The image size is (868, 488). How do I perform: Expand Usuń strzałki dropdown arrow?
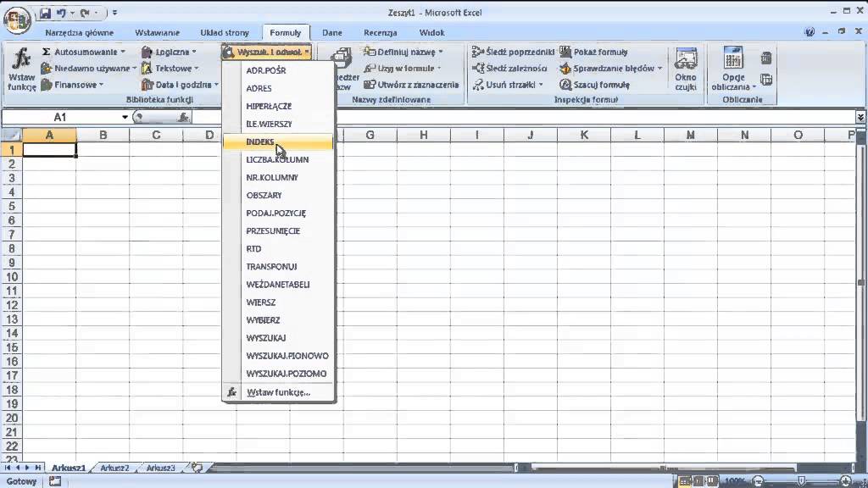point(541,85)
